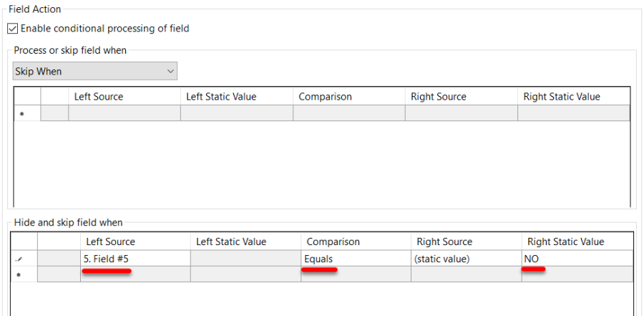Screen dimensions: 644x316
Task: Click Comparison header in Process grid
Action: [x=349, y=97]
